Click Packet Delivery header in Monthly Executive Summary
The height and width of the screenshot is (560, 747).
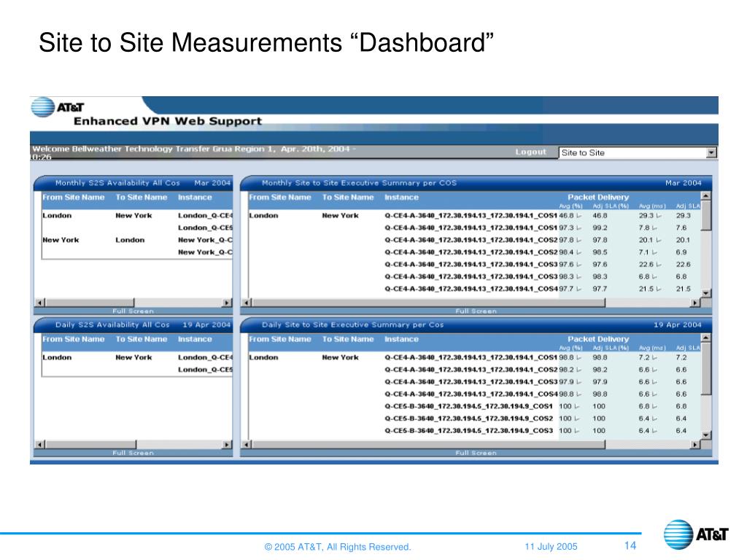tap(598, 197)
